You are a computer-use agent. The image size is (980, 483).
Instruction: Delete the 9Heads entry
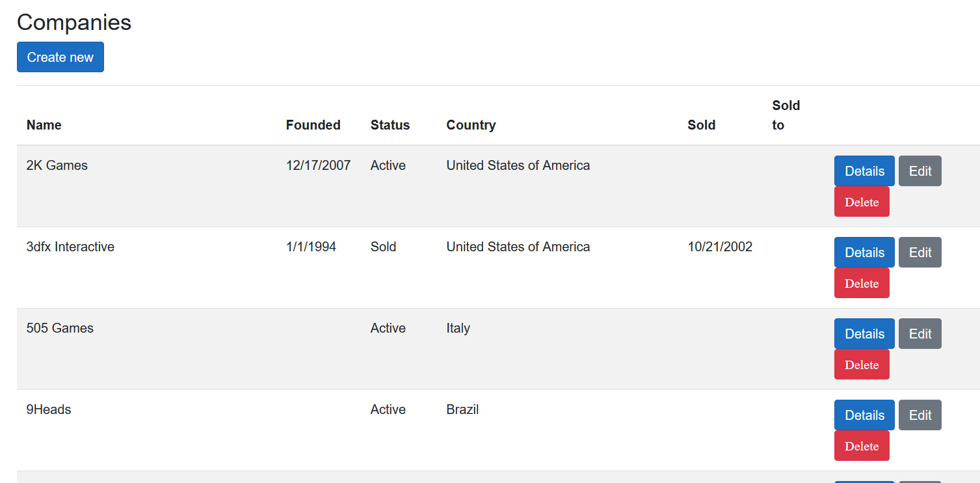click(861, 446)
